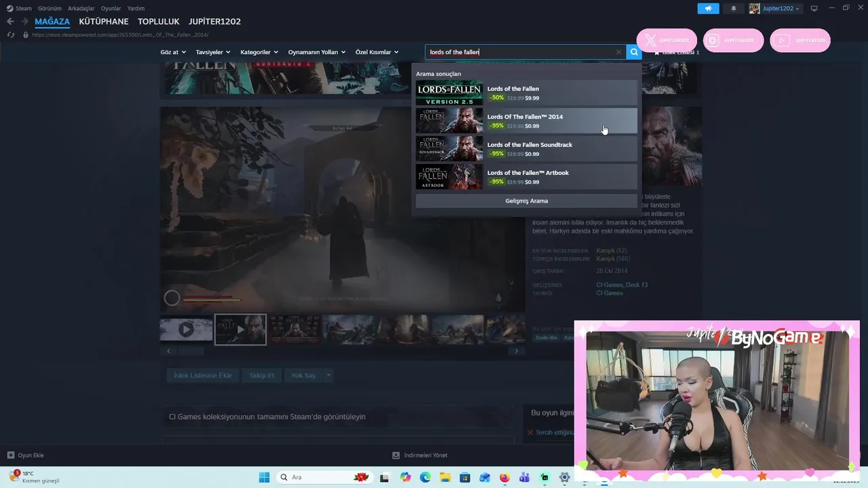Go forward using the Steam forward arrow
This screenshot has width=868, height=488.
pyautogui.click(x=24, y=22)
